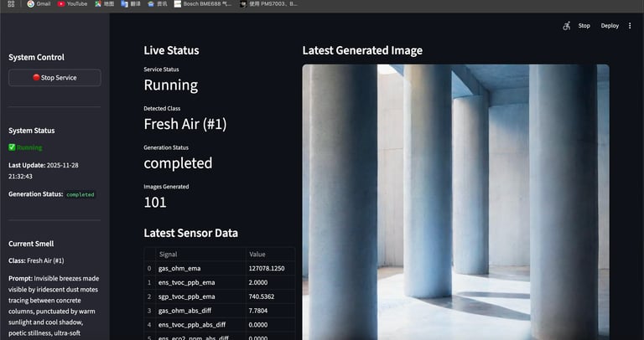Open the news bookmark with house icon
This screenshot has height=340, width=644.
[x=158, y=3]
